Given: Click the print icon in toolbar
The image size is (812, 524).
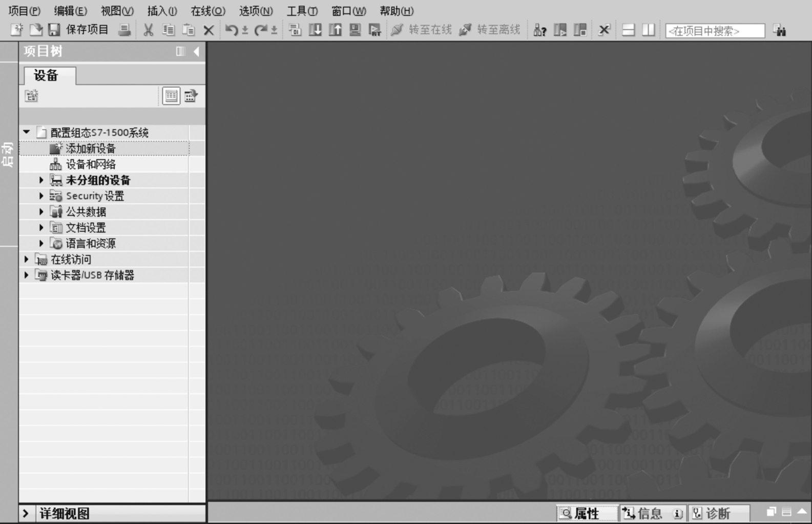Looking at the screenshot, I should [x=124, y=30].
